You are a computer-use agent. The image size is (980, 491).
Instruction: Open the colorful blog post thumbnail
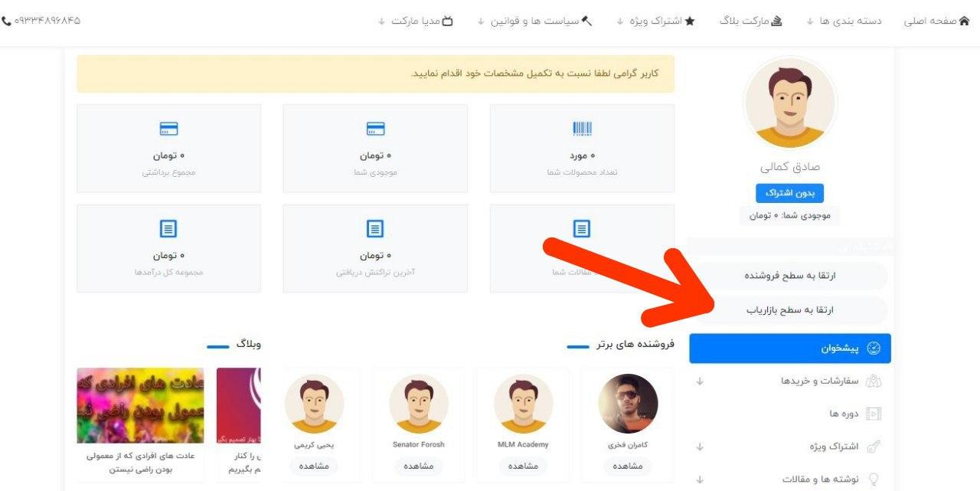(140, 405)
